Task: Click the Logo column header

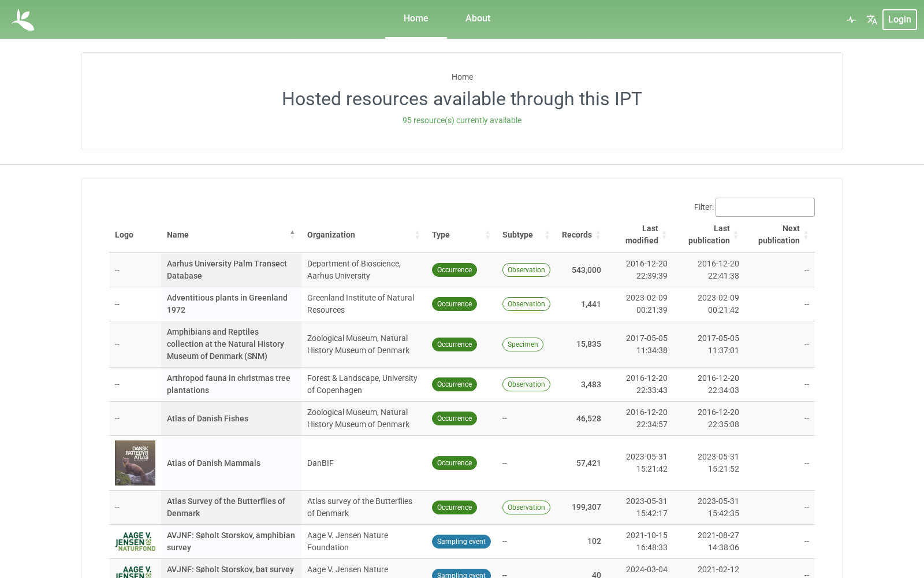Action: [124, 235]
